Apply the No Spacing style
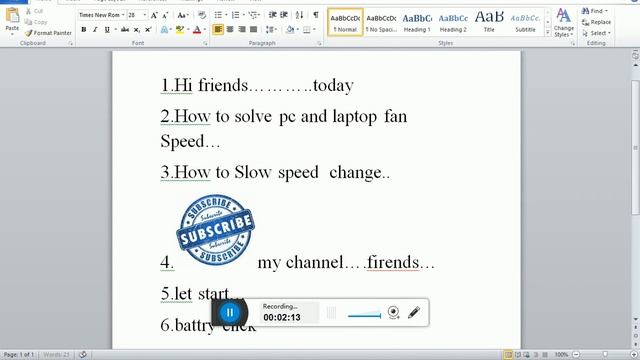Image resolution: width=640 pixels, height=360 pixels. coord(381,22)
